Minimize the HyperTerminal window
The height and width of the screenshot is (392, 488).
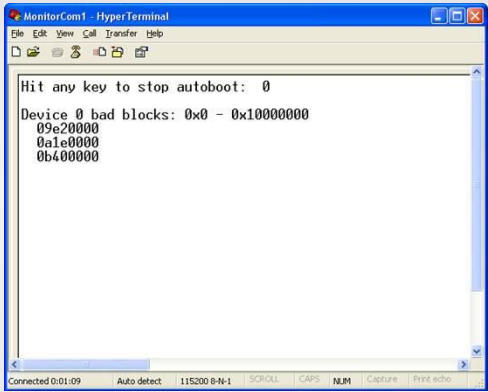pyautogui.click(x=439, y=16)
